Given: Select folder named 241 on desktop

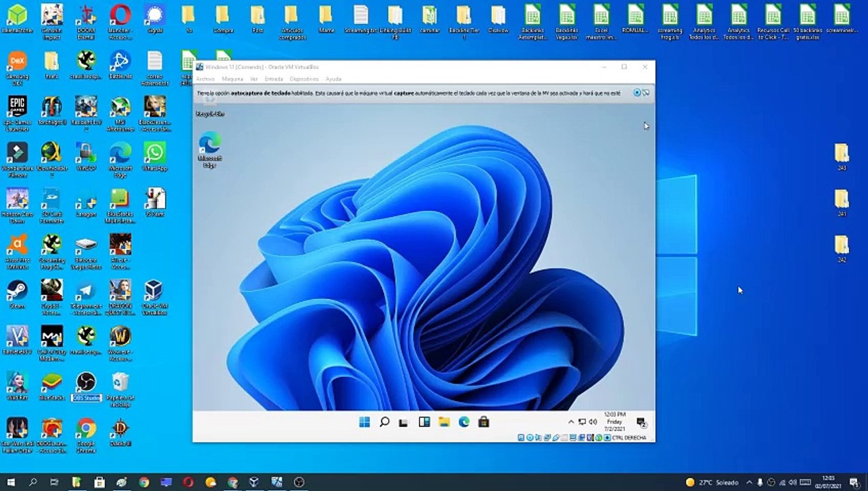Looking at the screenshot, I should pyautogui.click(x=841, y=203).
